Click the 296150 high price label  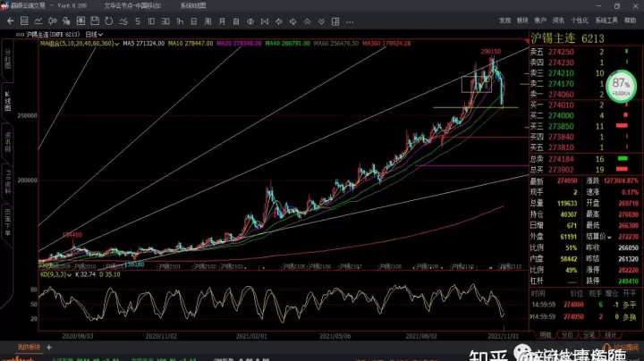(491, 52)
